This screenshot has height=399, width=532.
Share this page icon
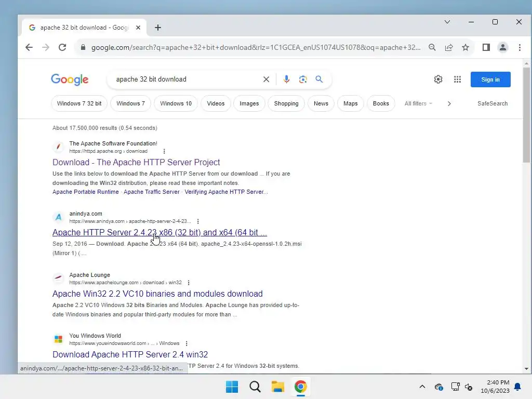pos(449,47)
